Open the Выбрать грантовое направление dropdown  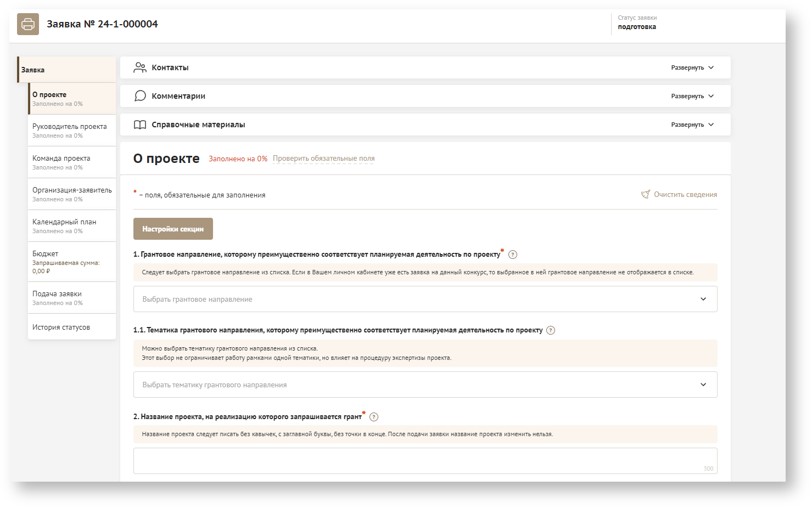(x=425, y=299)
